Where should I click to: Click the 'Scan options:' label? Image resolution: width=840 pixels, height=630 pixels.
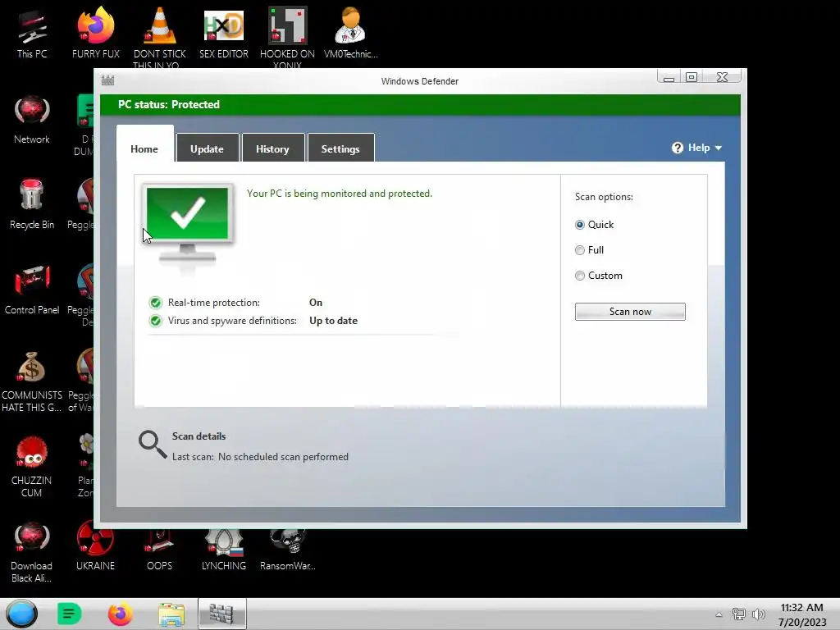[x=604, y=197]
